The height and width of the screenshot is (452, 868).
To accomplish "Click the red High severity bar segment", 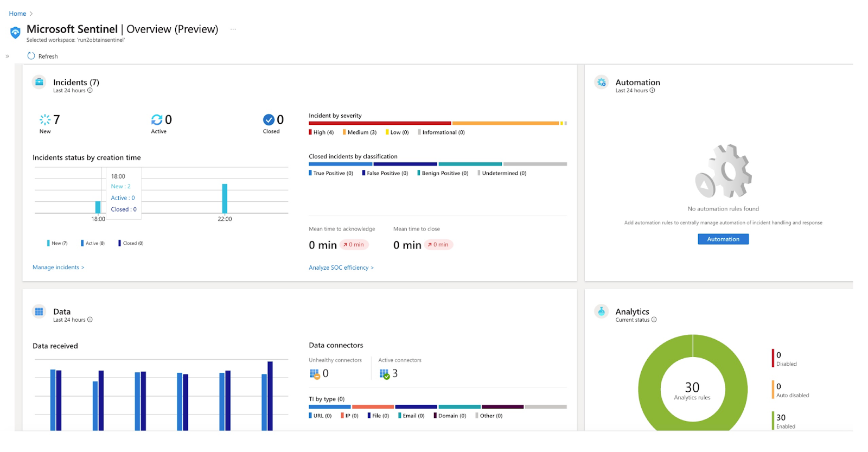I will 380,123.
